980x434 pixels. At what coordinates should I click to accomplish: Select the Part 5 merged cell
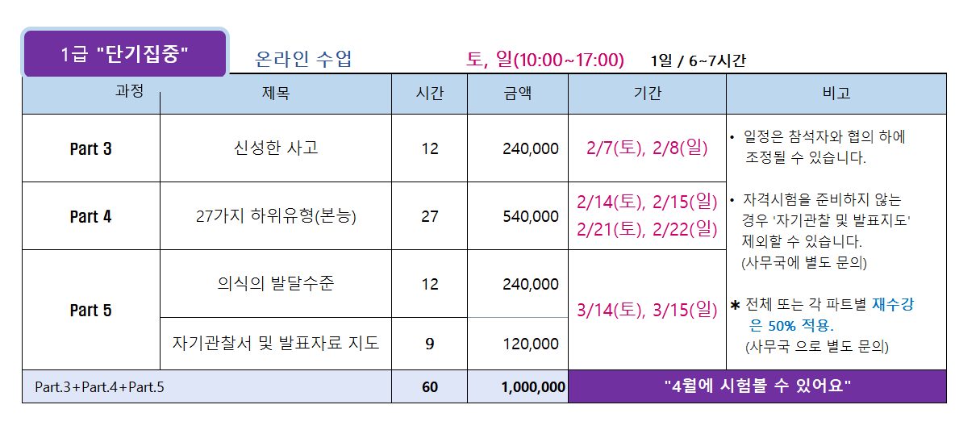tap(91, 310)
